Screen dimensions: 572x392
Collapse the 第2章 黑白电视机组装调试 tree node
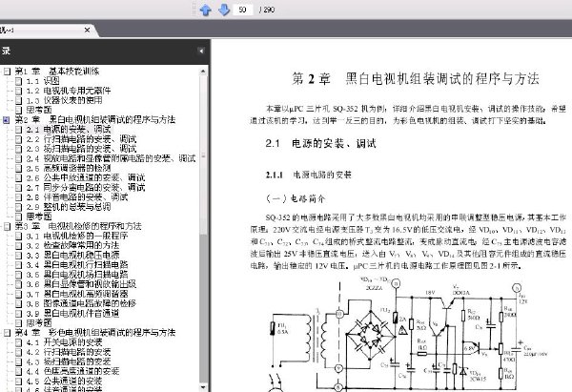pos(7,120)
